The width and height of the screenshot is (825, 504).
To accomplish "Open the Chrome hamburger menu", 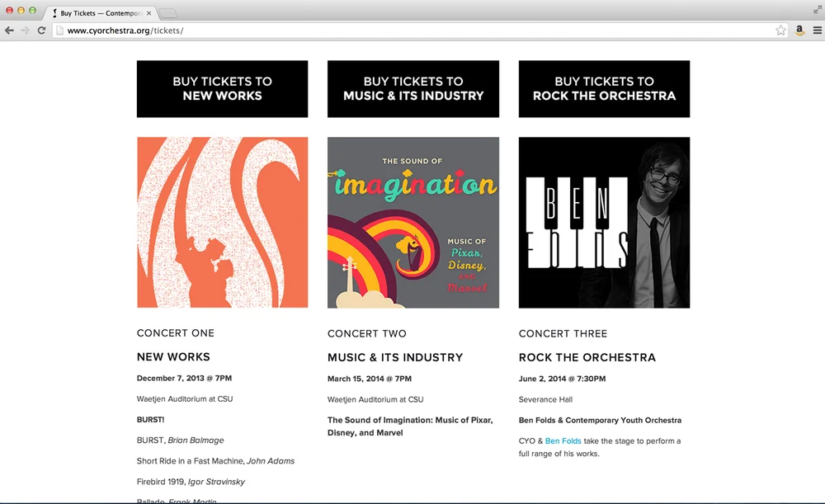I will 818,31.
